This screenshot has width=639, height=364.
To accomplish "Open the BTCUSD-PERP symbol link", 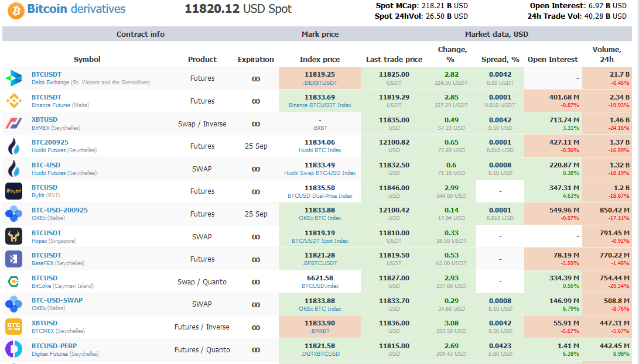I will click(x=54, y=346).
